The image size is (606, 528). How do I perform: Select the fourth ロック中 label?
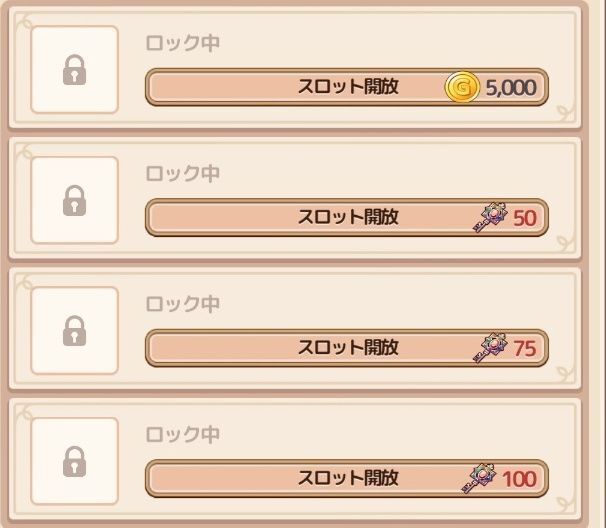pyautogui.click(x=182, y=434)
